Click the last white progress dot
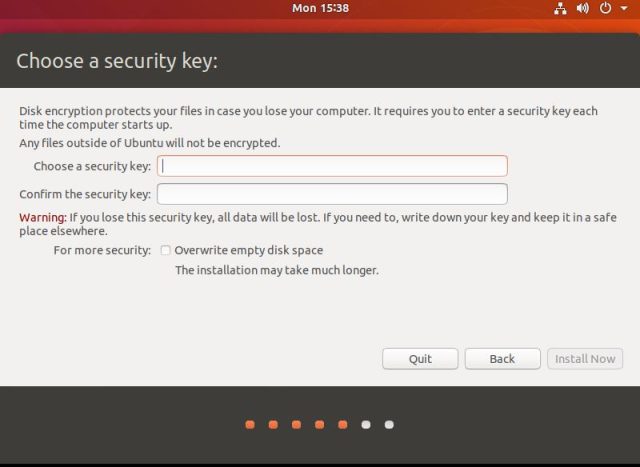 click(389, 425)
